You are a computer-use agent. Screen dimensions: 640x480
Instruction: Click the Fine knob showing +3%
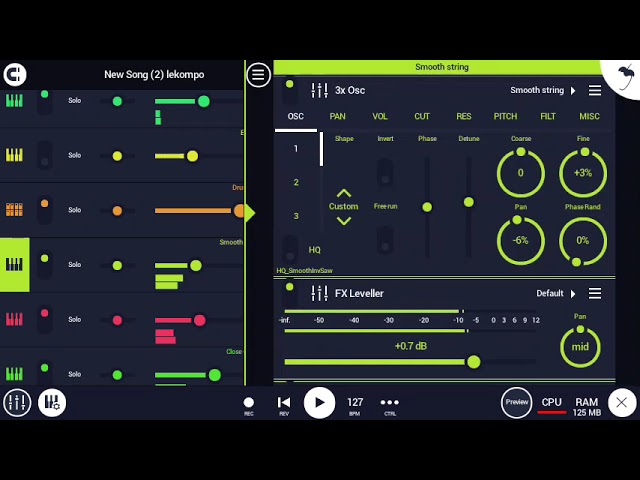tap(583, 173)
